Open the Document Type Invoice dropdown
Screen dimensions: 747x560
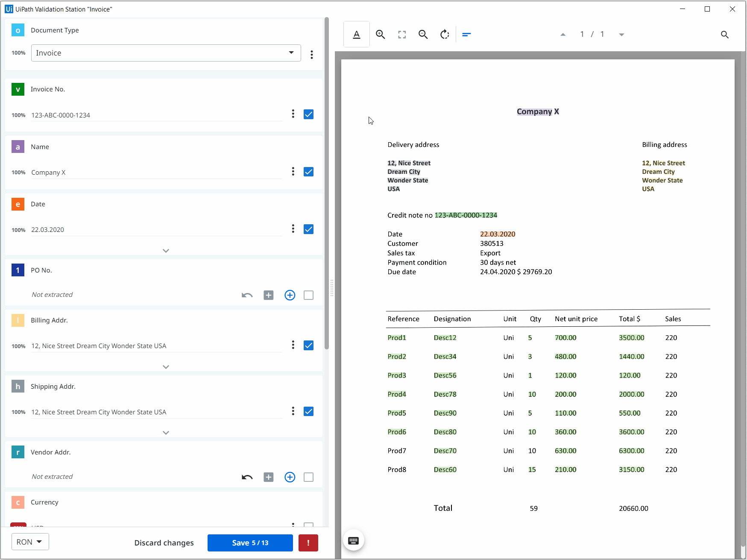click(x=166, y=53)
